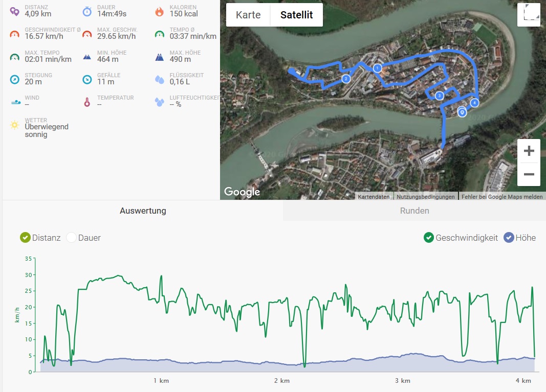Switch to the Runden tab
546x392 pixels.
pos(414,211)
